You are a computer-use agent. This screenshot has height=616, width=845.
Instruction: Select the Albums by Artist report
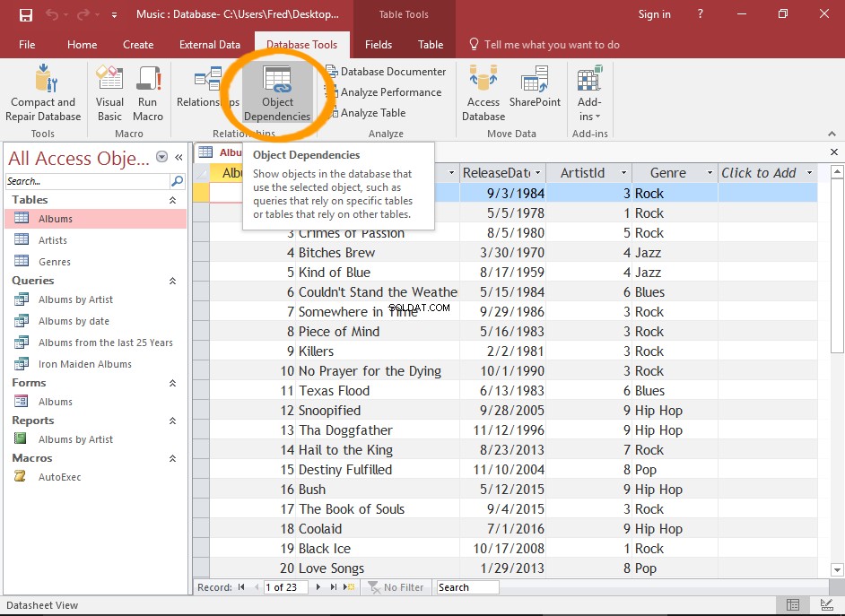[96, 439]
